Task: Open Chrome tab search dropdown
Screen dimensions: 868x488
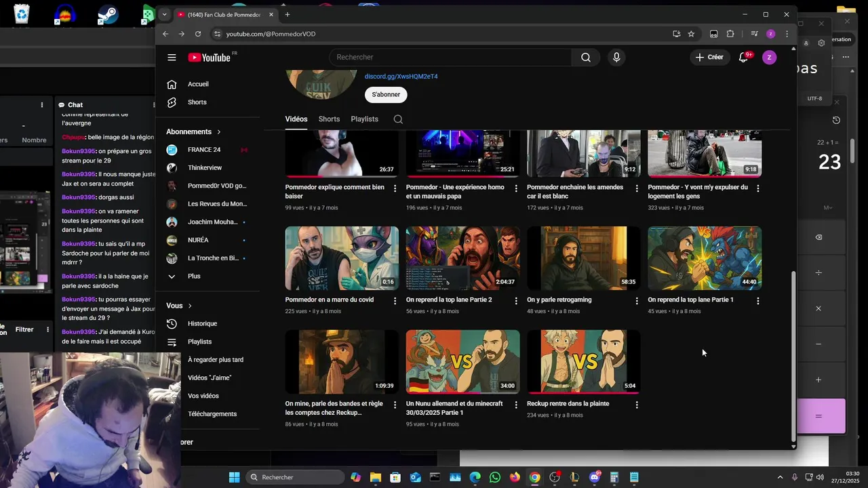Action: (x=164, y=14)
